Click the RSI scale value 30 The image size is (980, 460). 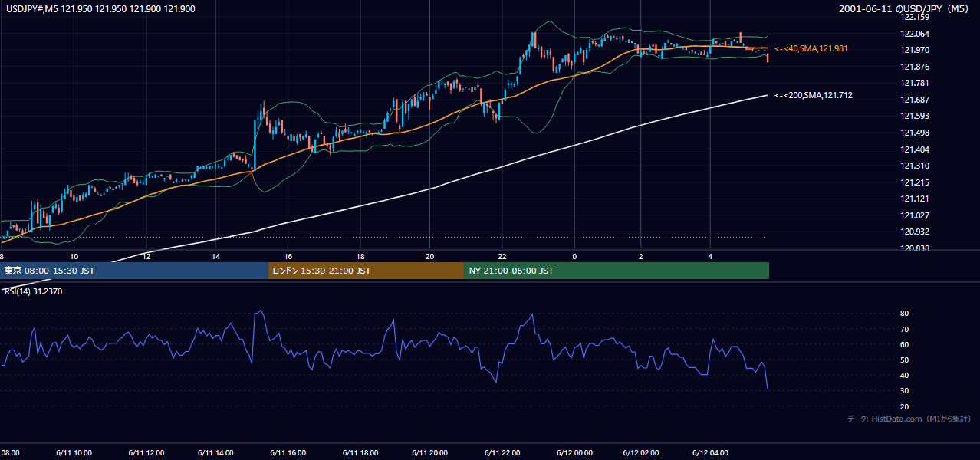click(x=904, y=390)
